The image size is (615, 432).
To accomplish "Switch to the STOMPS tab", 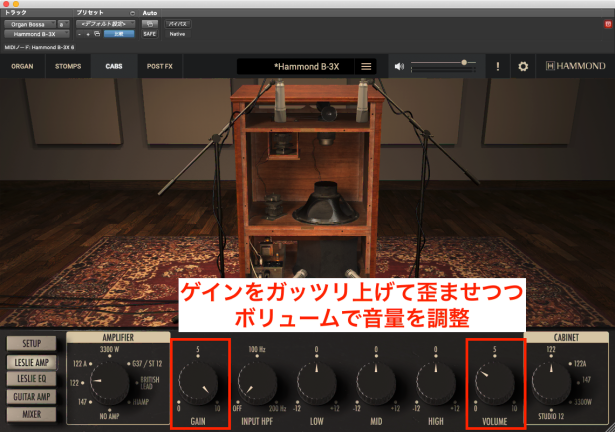I will 68,67.
